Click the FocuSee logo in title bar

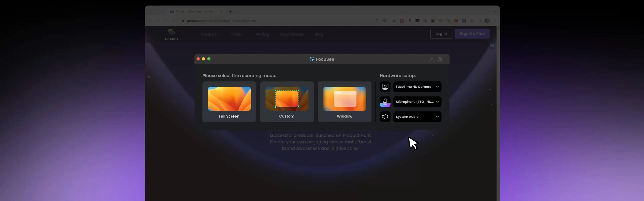[312, 59]
